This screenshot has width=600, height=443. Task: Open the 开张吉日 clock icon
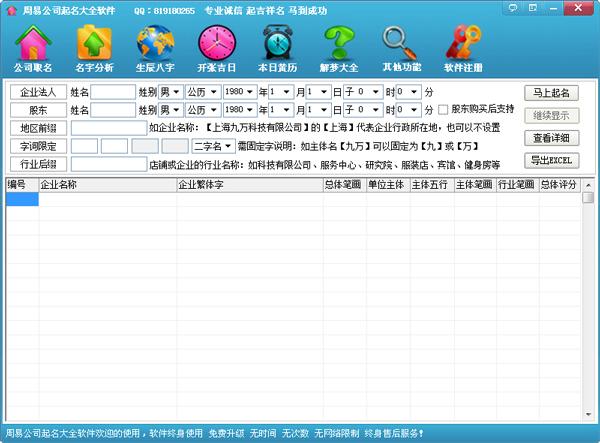pos(215,47)
